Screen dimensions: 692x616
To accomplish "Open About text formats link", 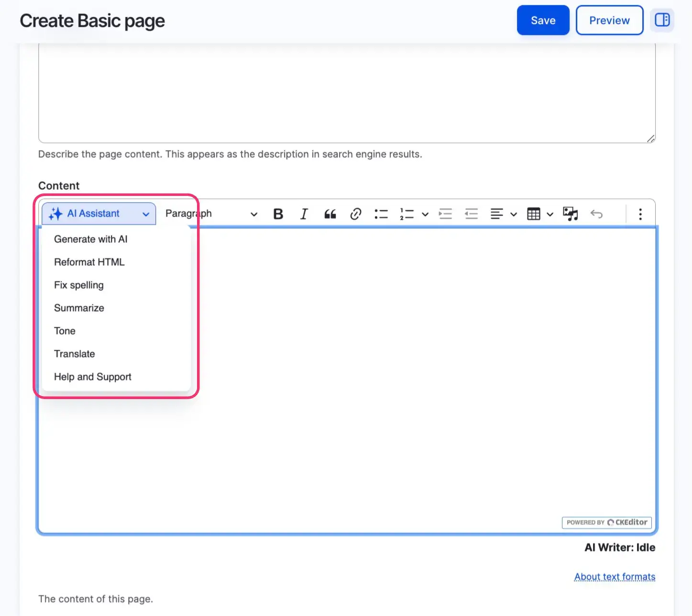I will click(x=615, y=577).
